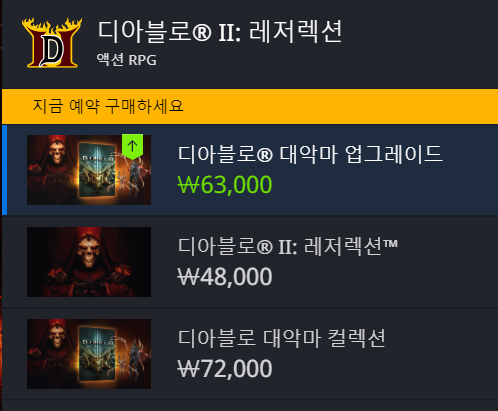Click the 디아블로® II: 레저렉션 header title
Image resolution: width=498 pixels, height=411 pixels.
tap(220, 32)
